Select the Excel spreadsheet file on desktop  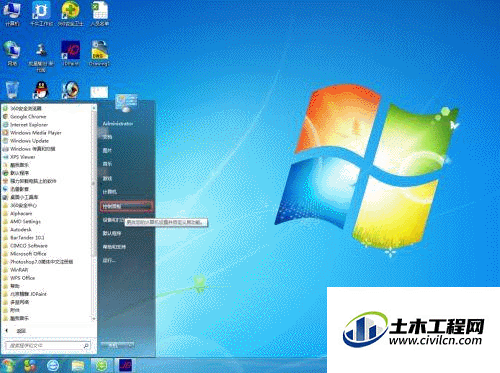pyautogui.click(x=99, y=13)
